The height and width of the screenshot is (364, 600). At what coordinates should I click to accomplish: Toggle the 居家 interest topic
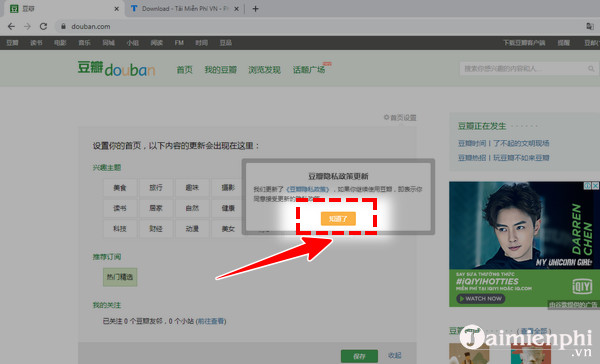pyautogui.click(x=156, y=208)
